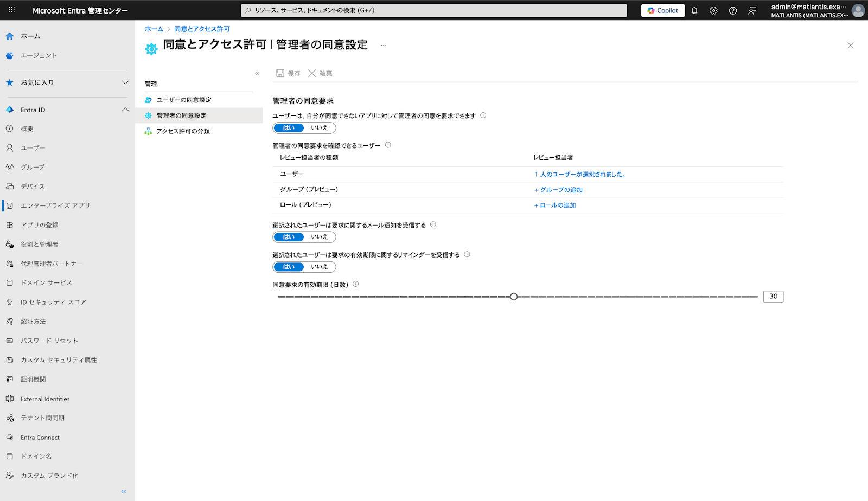
Task: Click the admin account avatar
Action: [x=858, y=11]
